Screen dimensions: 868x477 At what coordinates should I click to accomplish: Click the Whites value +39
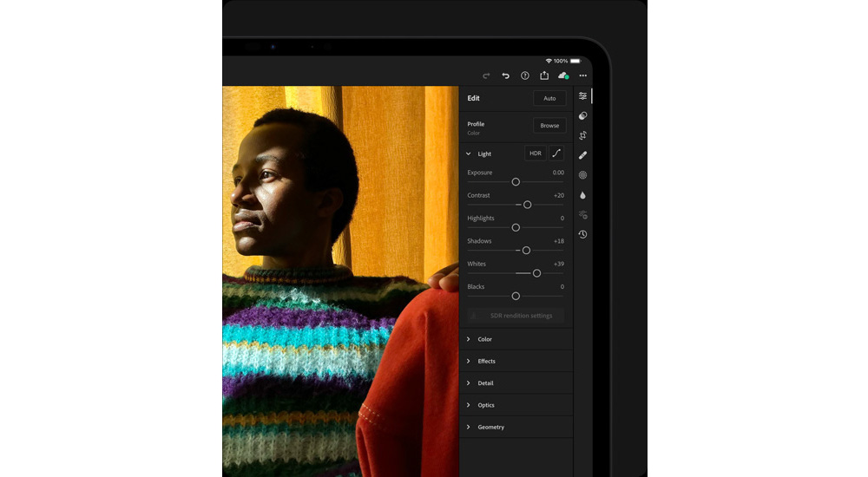pos(558,264)
